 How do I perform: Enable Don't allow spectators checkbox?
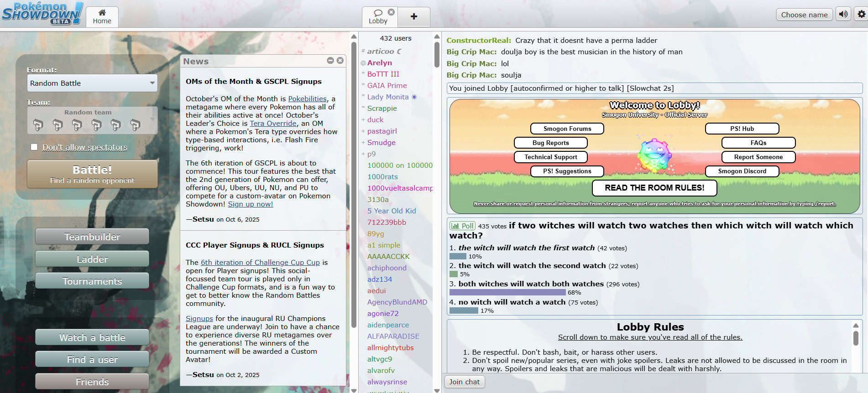[x=34, y=147]
